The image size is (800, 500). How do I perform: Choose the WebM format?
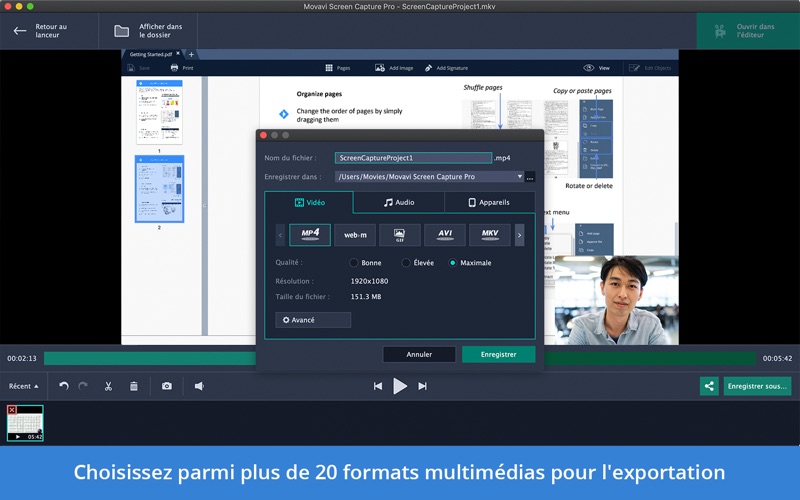coord(355,235)
